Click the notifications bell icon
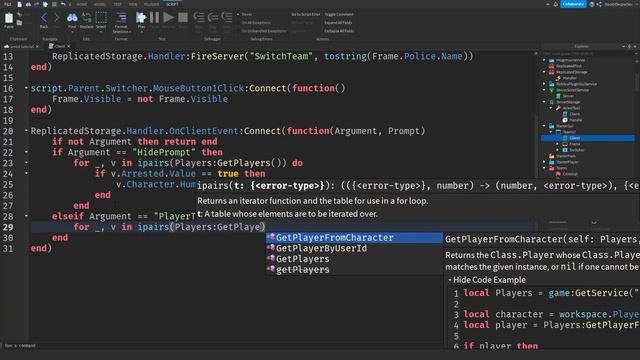Image resolution: width=640 pixels, height=360 pixels. click(556, 4)
